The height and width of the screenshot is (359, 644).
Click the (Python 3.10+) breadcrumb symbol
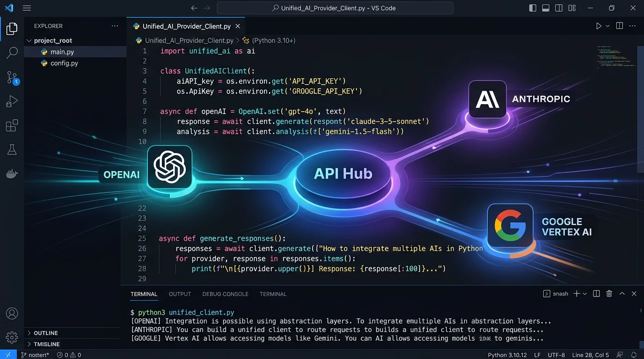point(273,41)
